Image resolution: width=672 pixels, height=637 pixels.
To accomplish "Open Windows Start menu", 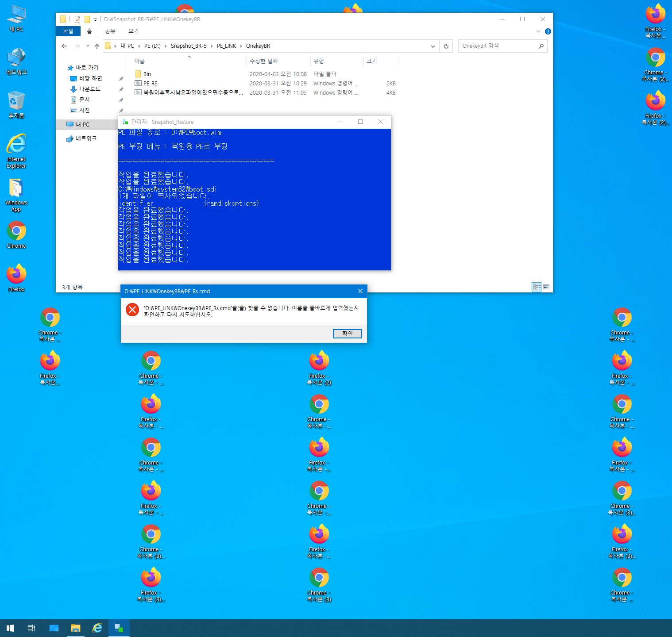I will [x=10, y=628].
